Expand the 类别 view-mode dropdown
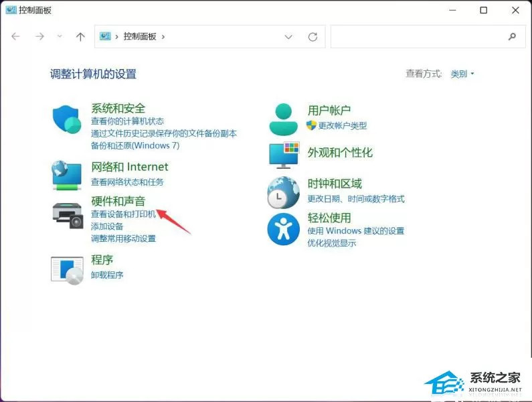Screen dimensions: 532x402 tap(462, 74)
